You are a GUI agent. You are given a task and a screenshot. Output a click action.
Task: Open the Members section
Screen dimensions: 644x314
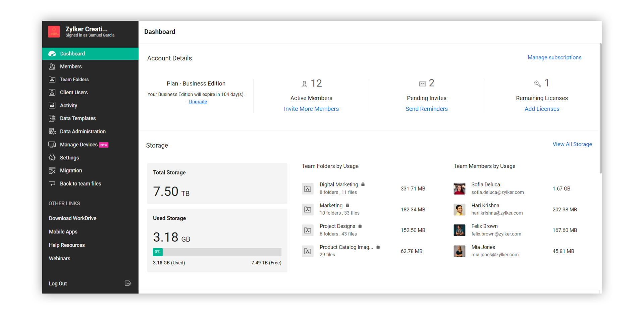point(71,67)
